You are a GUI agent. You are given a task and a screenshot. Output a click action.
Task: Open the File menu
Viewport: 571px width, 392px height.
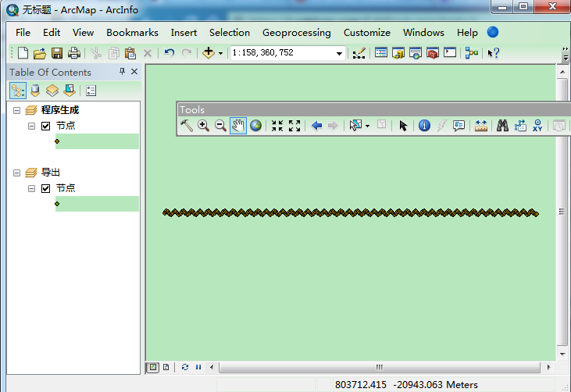point(23,33)
